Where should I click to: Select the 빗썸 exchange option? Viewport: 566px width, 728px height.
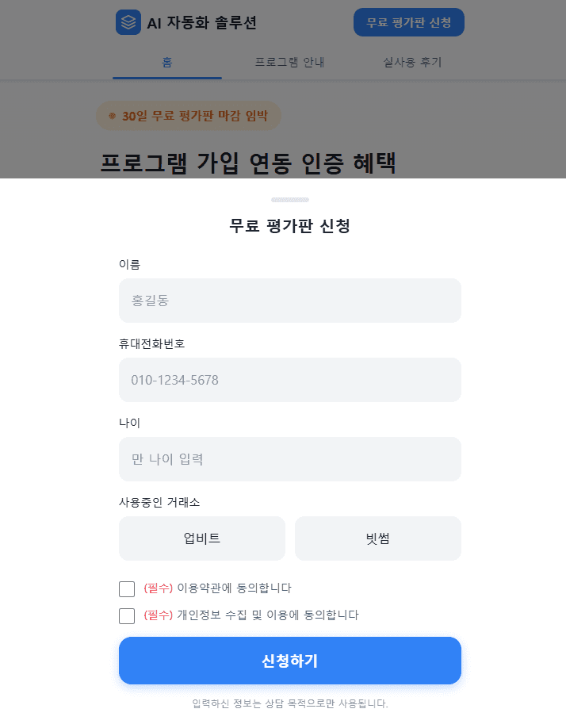point(378,538)
